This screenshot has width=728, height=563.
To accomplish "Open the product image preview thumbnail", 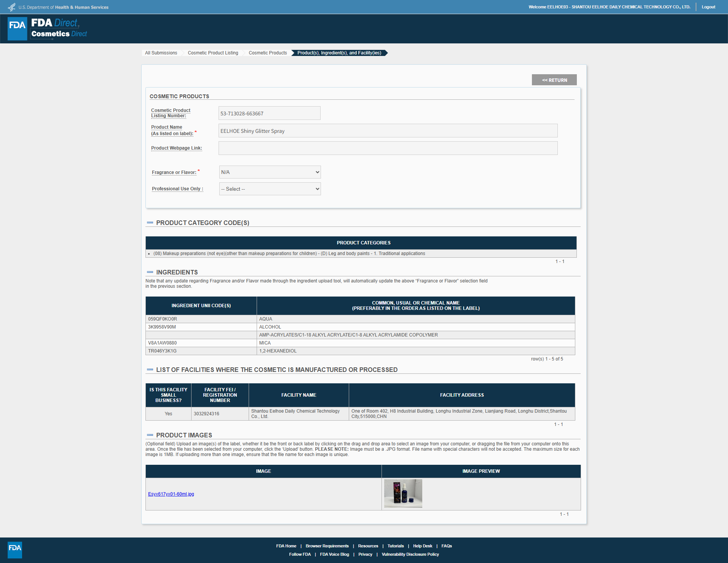I will coord(403,494).
